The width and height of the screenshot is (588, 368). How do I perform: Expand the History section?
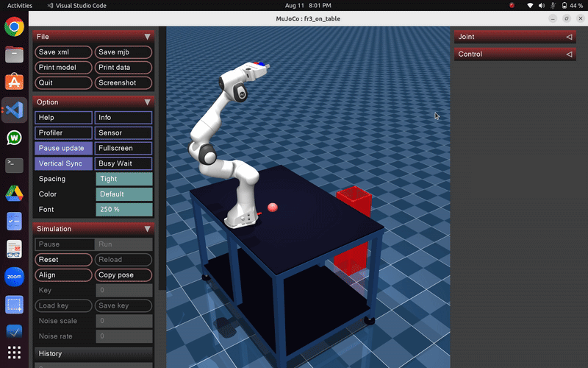point(93,354)
